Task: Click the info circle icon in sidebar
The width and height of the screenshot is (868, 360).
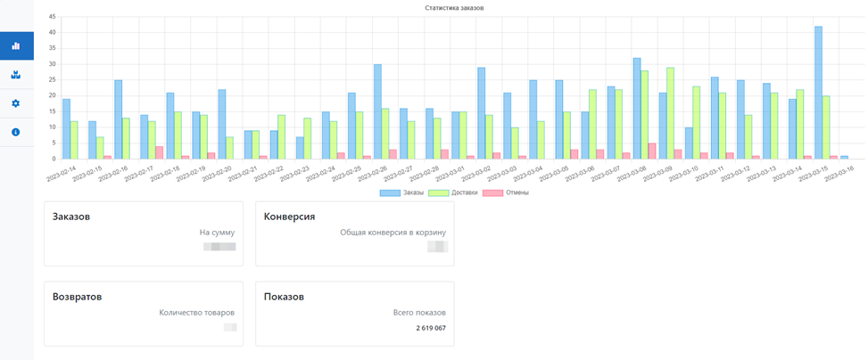Action: [x=16, y=132]
